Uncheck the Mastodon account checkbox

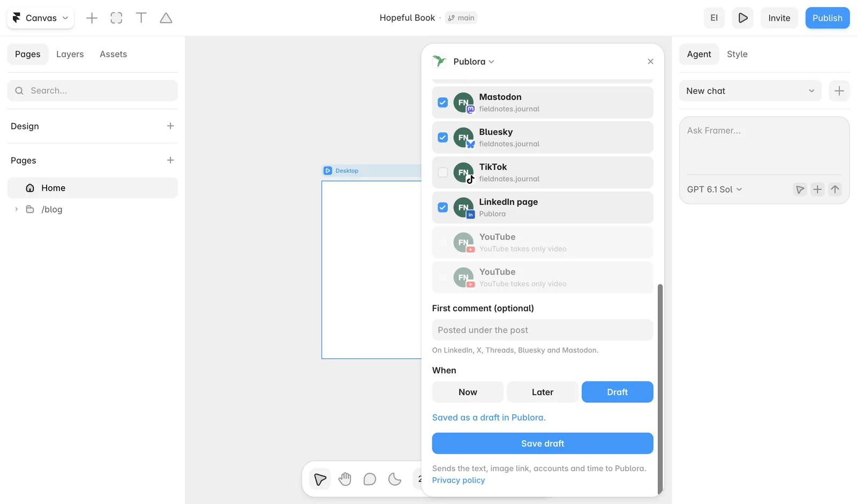coord(442,102)
